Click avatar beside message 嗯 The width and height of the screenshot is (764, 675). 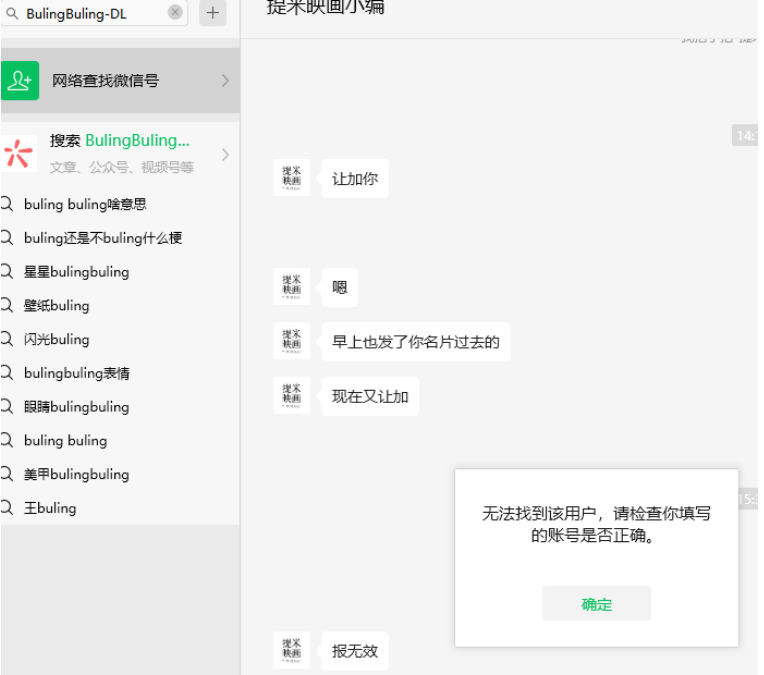point(291,287)
